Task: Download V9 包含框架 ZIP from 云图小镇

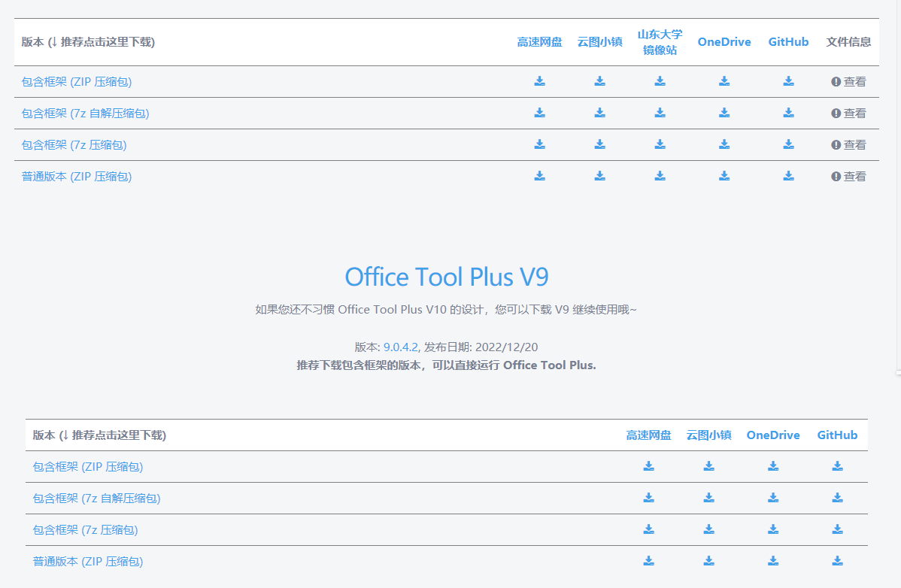Action: [x=709, y=466]
